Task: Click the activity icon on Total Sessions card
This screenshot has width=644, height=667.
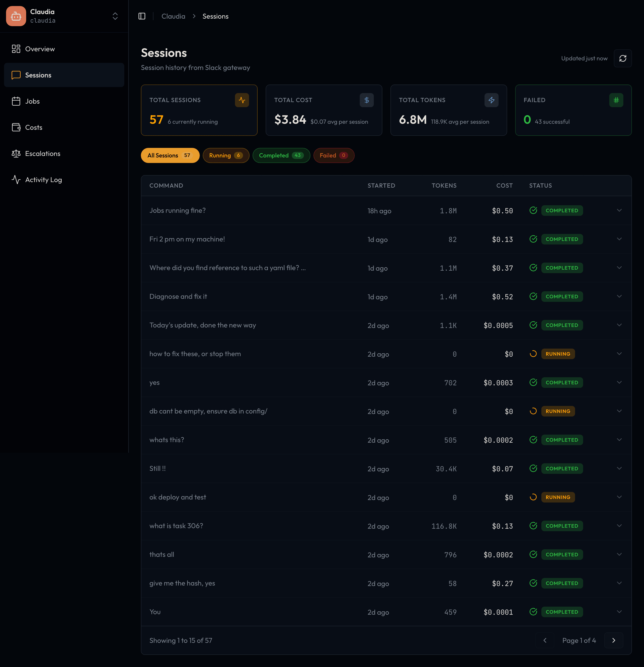Action: [x=242, y=100]
